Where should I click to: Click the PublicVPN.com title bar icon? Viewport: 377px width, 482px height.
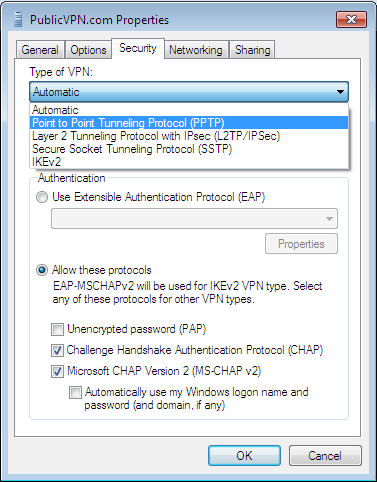click(x=18, y=19)
